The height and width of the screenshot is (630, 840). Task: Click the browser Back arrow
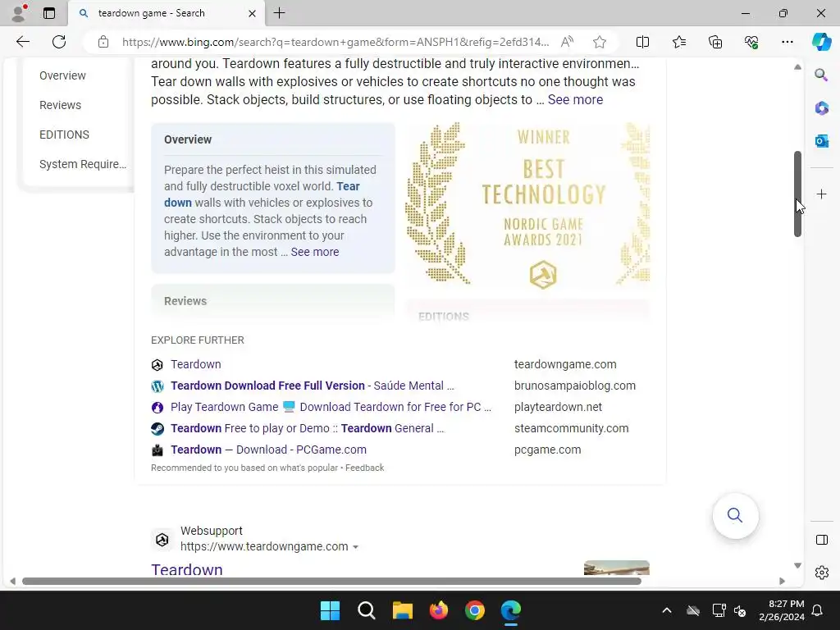point(22,42)
